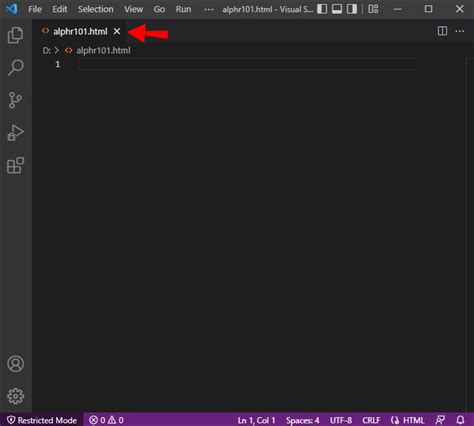Open the Search view in activity bar
Viewport: 474px width, 426px height.
pyautogui.click(x=15, y=67)
